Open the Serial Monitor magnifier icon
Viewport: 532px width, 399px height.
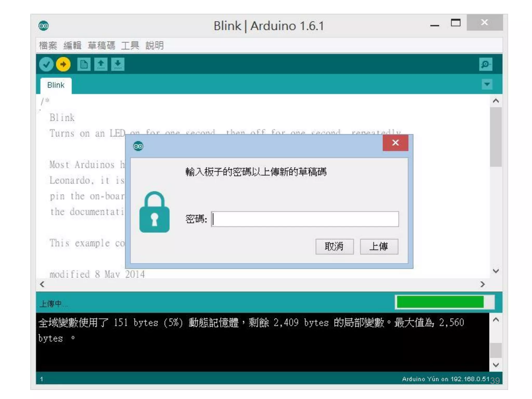click(486, 64)
